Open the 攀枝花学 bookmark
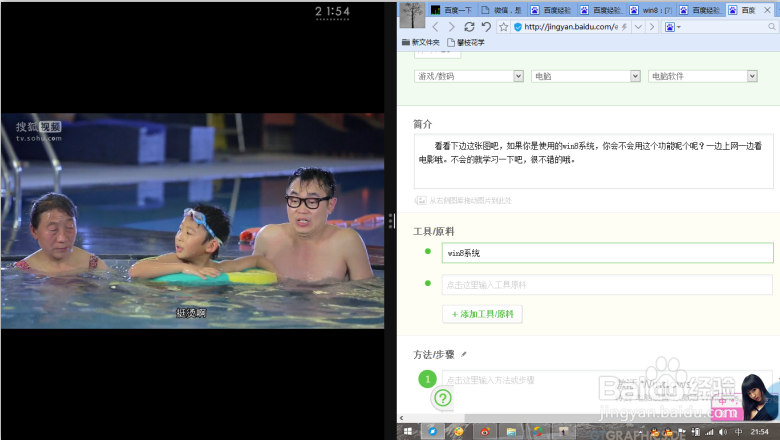The height and width of the screenshot is (440, 780). click(466, 42)
